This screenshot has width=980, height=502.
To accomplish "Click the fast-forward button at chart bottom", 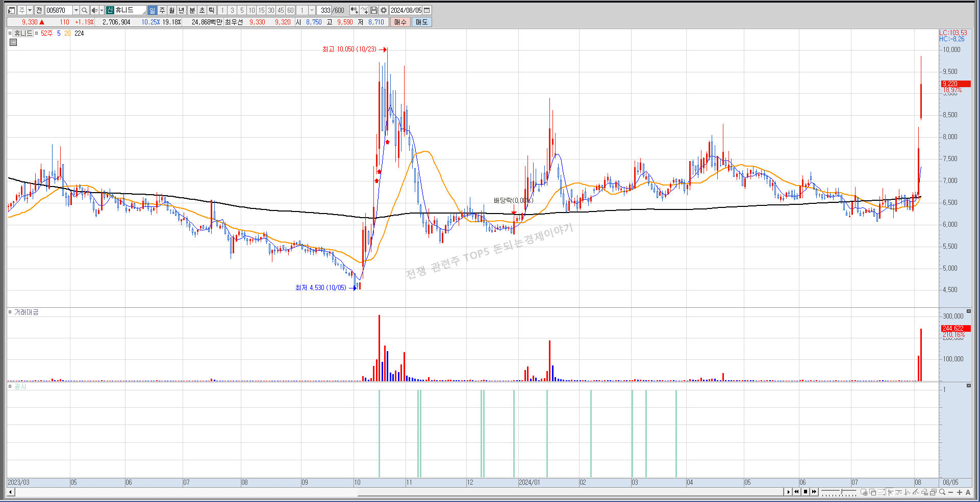I will pyautogui.click(x=814, y=492).
